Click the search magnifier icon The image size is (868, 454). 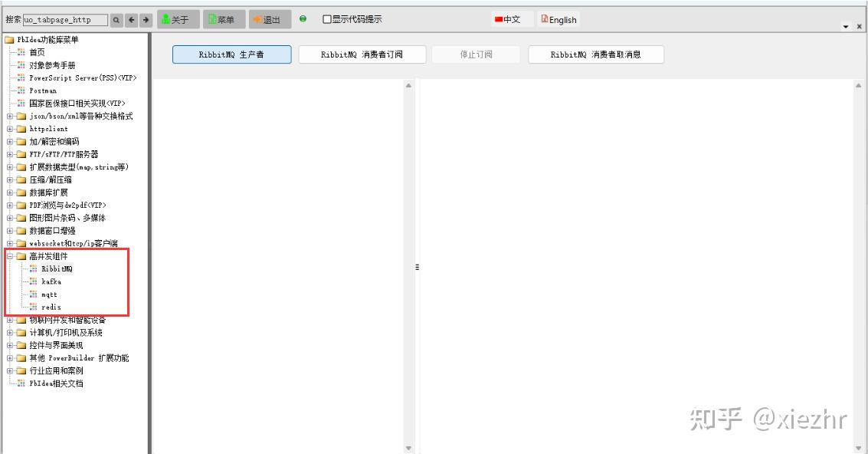[x=116, y=20]
